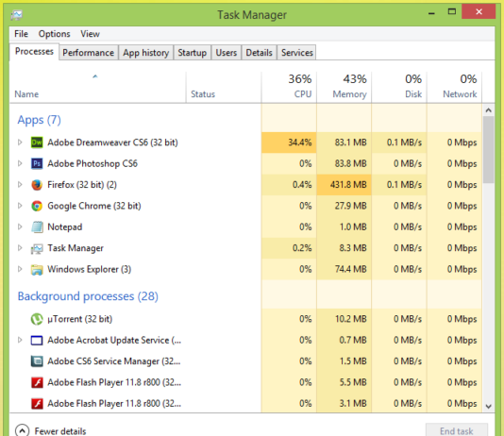Viewport: 504px width, 436px height.
Task: Expand the Windows Explorer (3) group
Action: (x=20, y=269)
